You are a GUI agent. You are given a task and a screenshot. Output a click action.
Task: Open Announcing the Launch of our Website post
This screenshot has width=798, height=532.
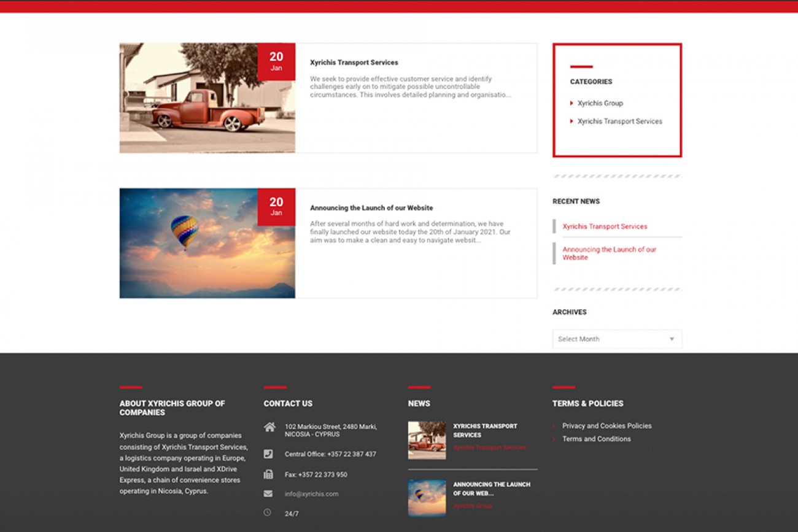pyautogui.click(x=371, y=208)
